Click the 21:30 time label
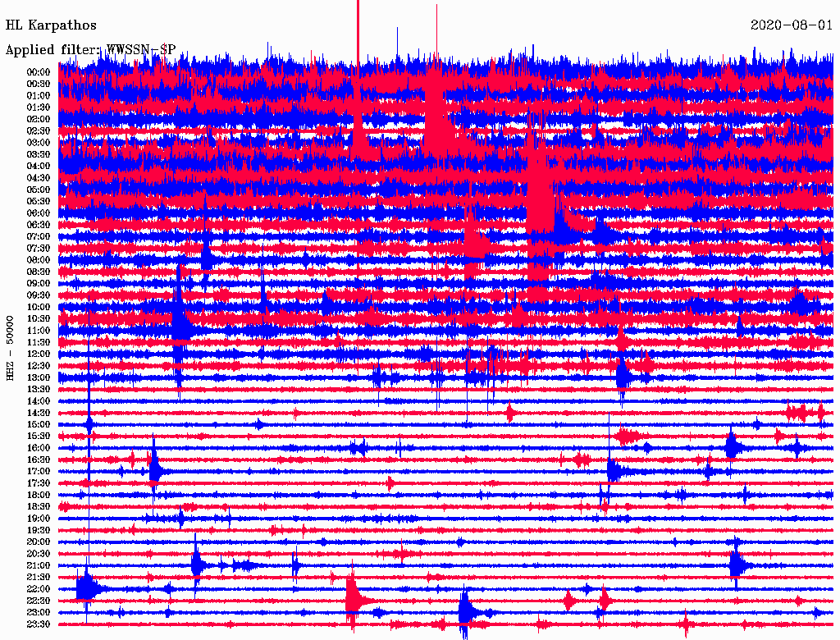The image size is (840, 640). (x=39, y=578)
